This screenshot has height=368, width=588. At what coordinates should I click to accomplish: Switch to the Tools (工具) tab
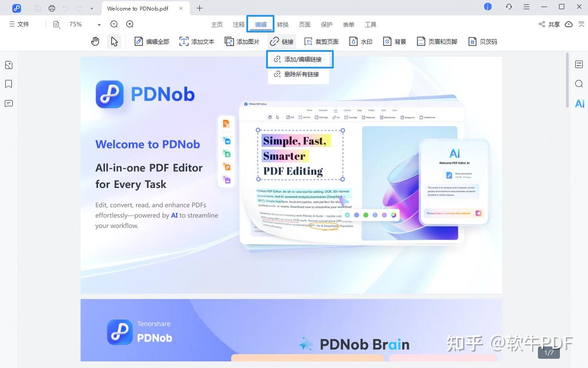[371, 25]
